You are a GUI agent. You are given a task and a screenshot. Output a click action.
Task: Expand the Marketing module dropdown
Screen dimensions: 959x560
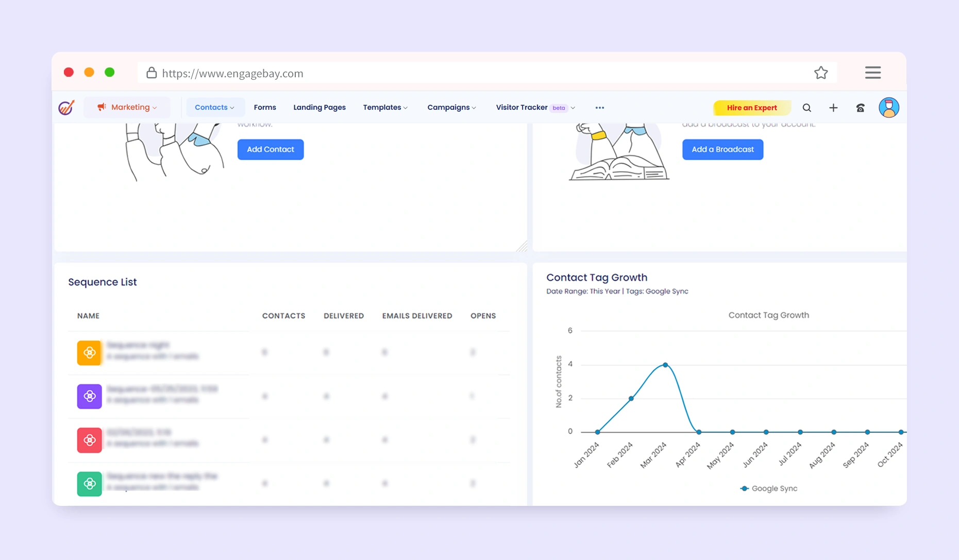coord(127,107)
